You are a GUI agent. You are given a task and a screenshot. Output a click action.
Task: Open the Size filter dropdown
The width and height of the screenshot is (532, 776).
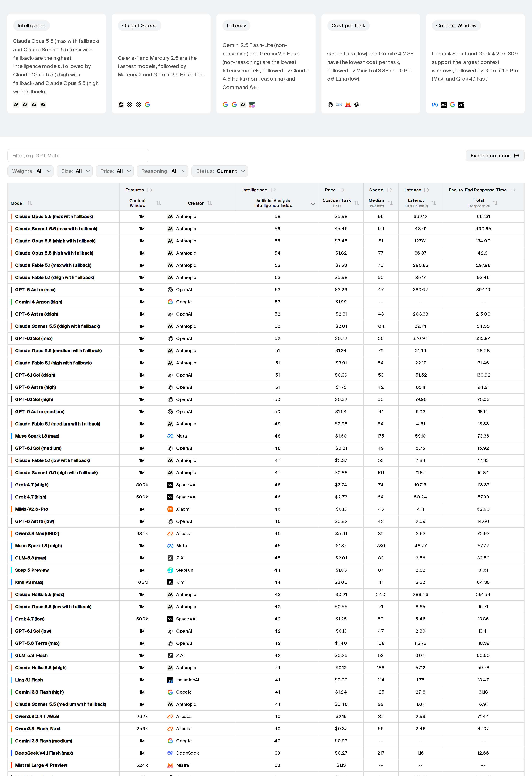coord(74,171)
